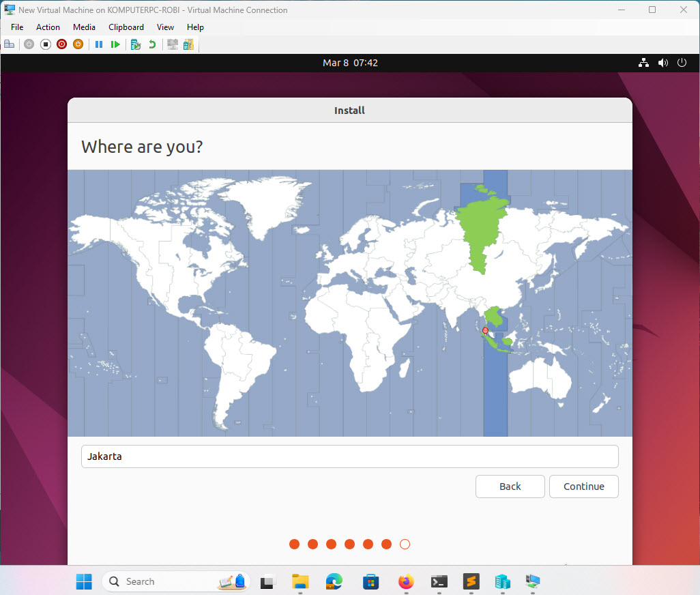Create a checkpoint of the virtual machine
The image size is (700, 595).
point(135,44)
